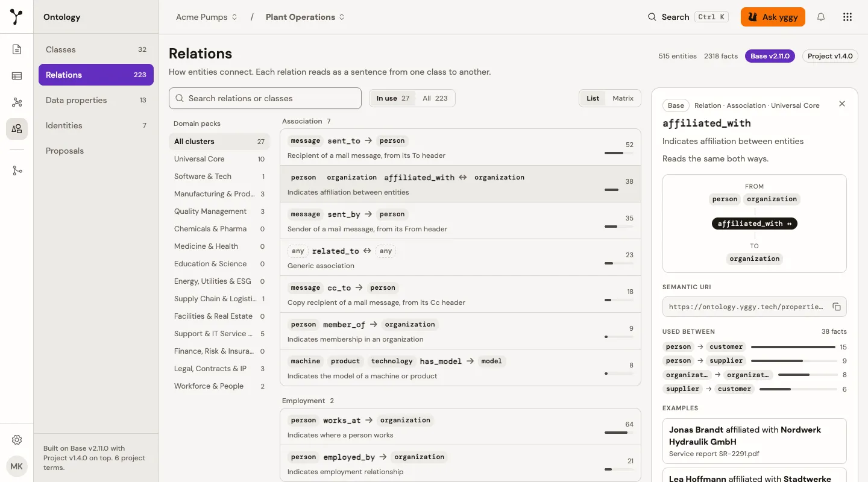
Task: Click the usage bar for sent_to (52)
Action: (619, 153)
